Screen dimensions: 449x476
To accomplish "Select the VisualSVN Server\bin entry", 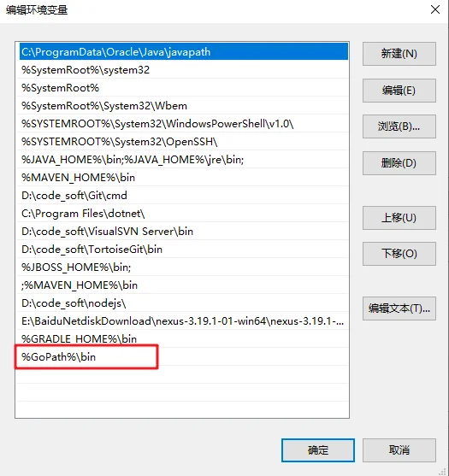I will click(x=182, y=231).
